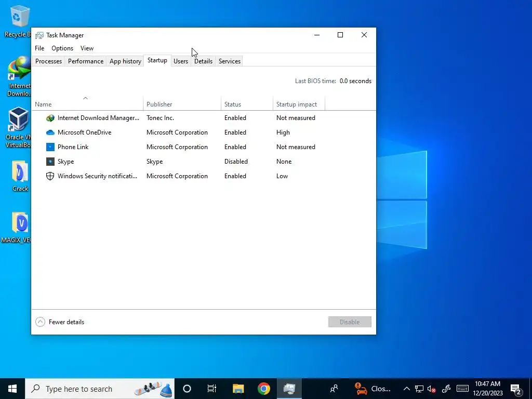This screenshot has width=532, height=399.
Task: Launch Google Chrome from the taskbar
Action: tap(263, 389)
